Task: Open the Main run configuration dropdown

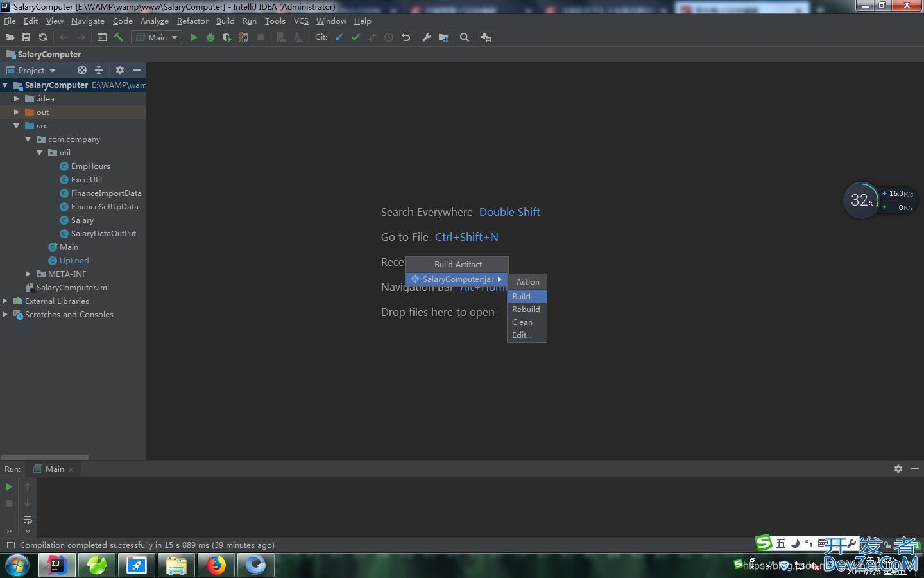Action: [157, 37]
